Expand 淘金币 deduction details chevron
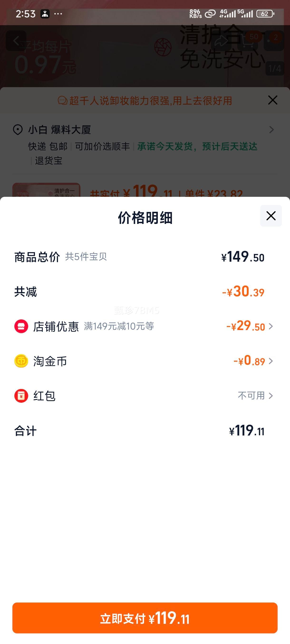 271,361
